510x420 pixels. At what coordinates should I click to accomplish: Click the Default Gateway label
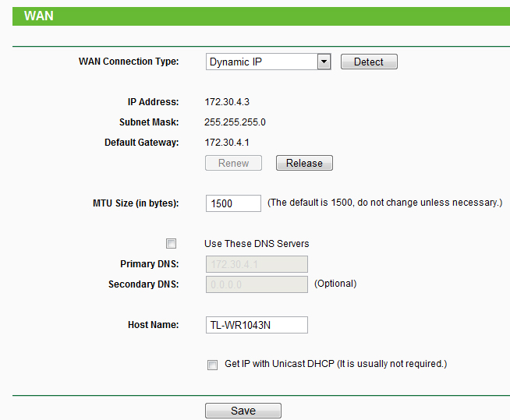pos(141,143)
